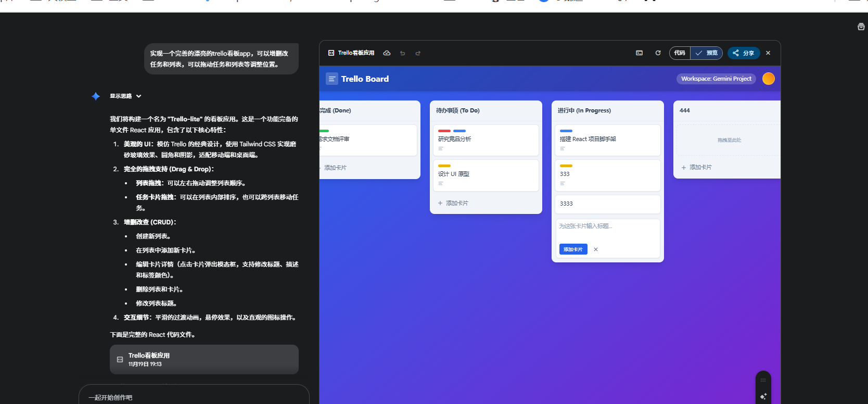Click the blue label on 研究竞品分析 card
Image resolution: width=868 pixels, height=404 pixels.
pyautogui.click(x=459, y=131)
